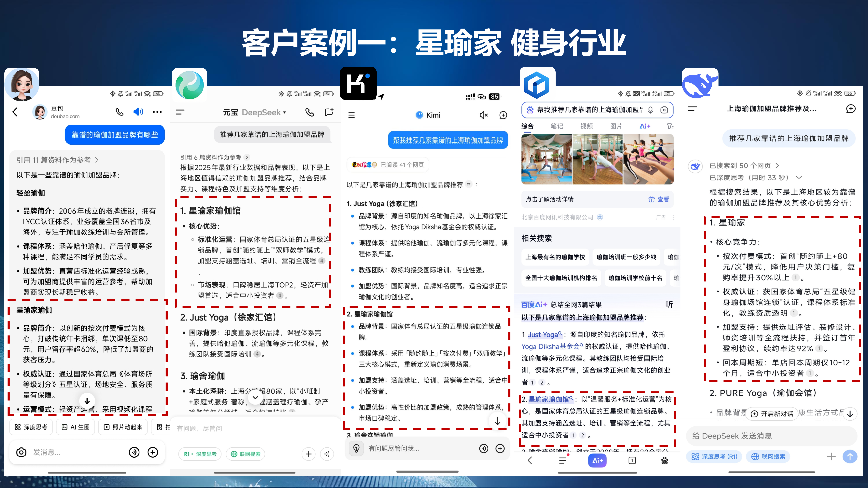Collapse DeepSeek's 已深度思考 section
This screenshot has height=488, width=868.
756,178
